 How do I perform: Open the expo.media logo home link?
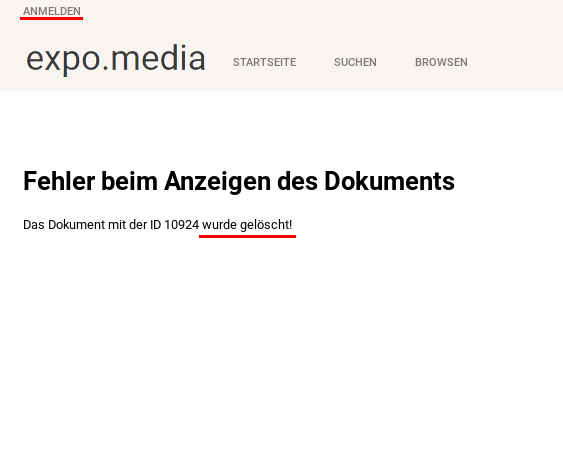[116, 59]
